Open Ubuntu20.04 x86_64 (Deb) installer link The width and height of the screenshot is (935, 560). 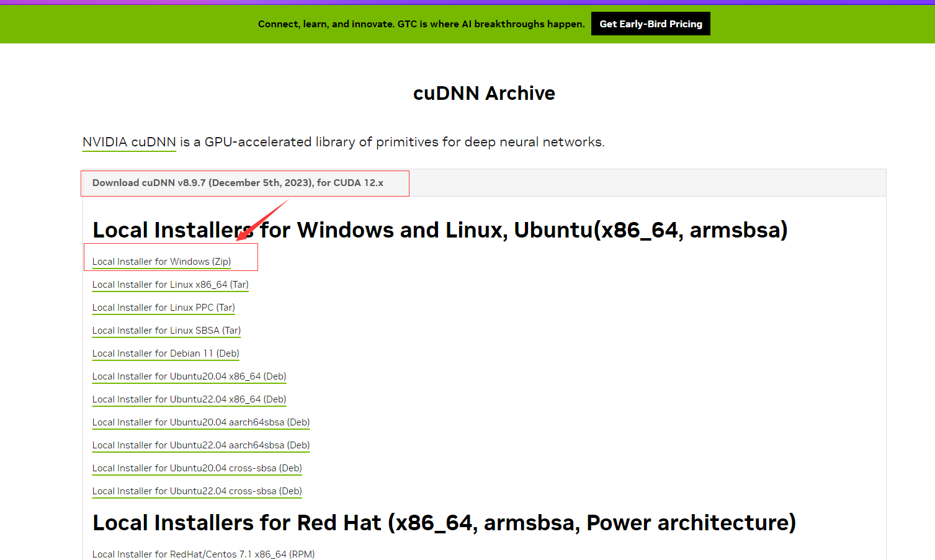click(x=189, y=376)
